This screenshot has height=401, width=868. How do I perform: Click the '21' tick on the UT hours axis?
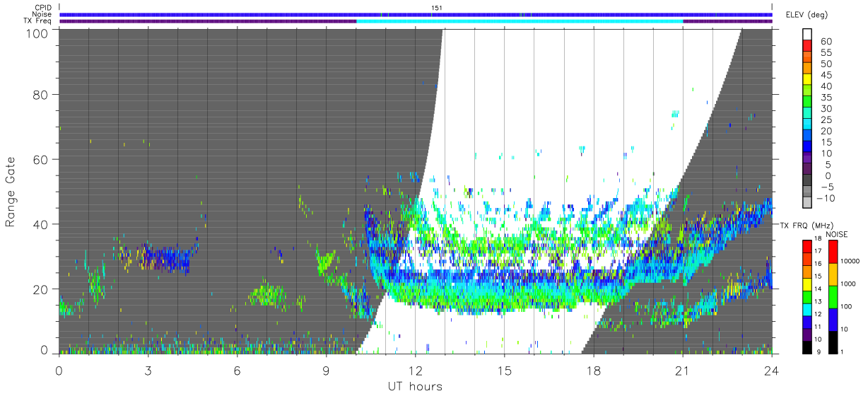tap(682, 370)
